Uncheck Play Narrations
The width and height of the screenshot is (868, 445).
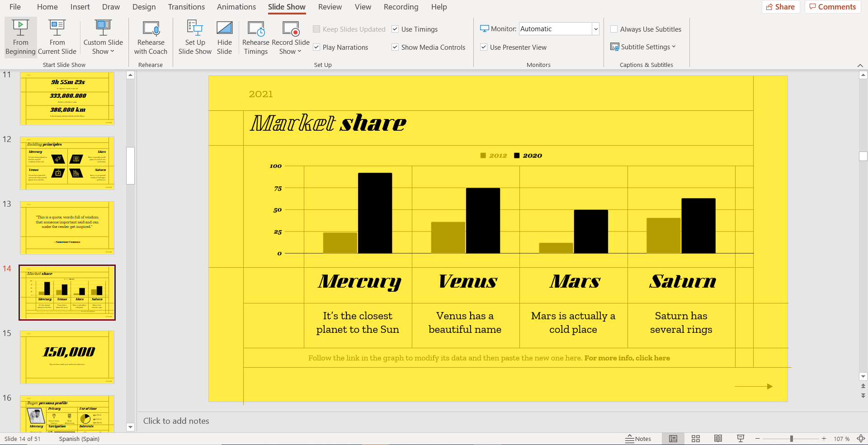click(316, 47)
